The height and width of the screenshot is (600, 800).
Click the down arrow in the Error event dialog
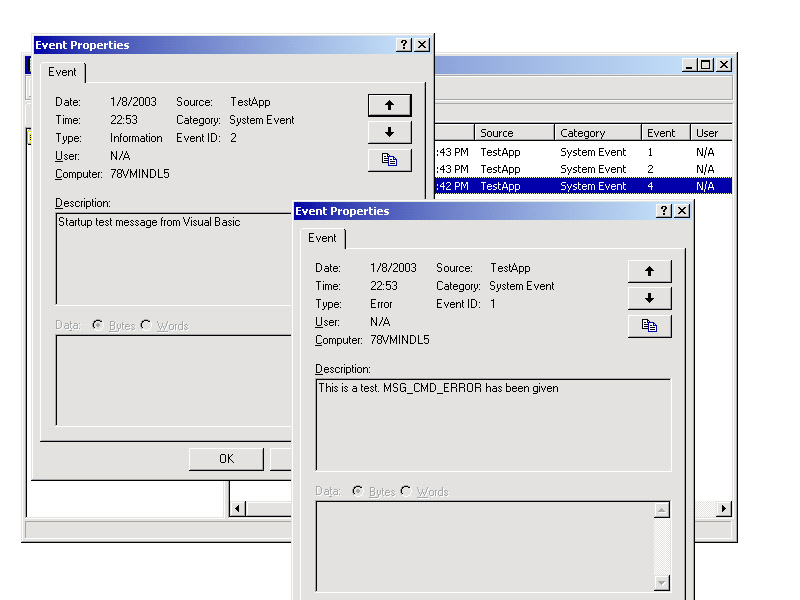point(649,298)
